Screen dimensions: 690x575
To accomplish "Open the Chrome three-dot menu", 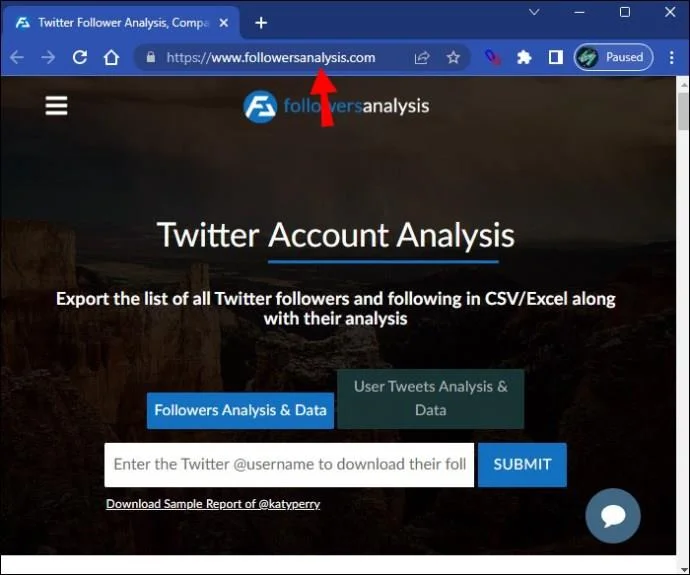I will [672, 57].
